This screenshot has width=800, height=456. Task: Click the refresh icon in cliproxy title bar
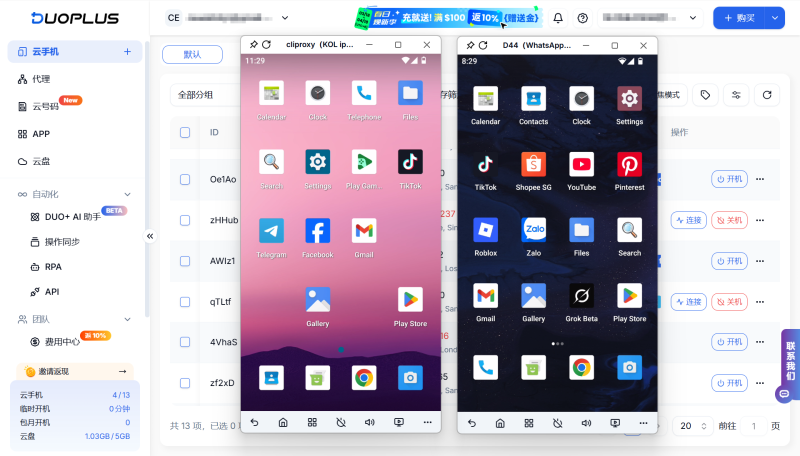coord(266,45)
